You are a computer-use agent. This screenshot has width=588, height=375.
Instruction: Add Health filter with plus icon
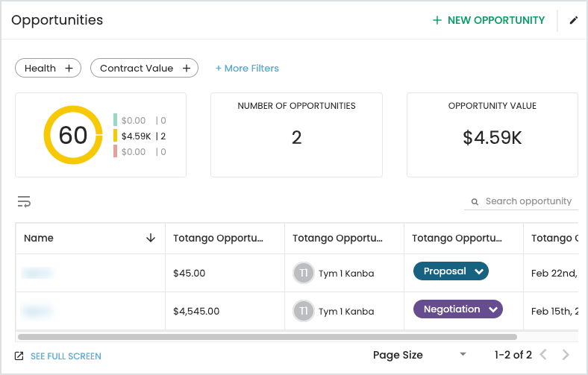click(69, 68)
